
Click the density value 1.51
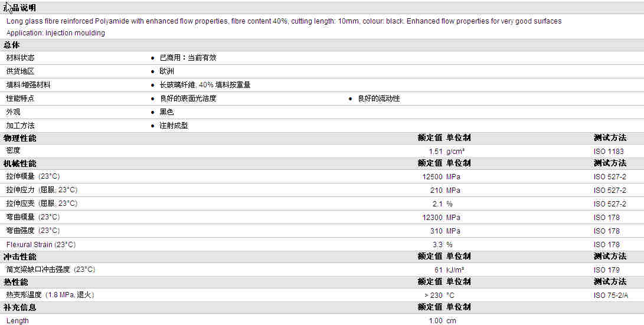(436, 152)
